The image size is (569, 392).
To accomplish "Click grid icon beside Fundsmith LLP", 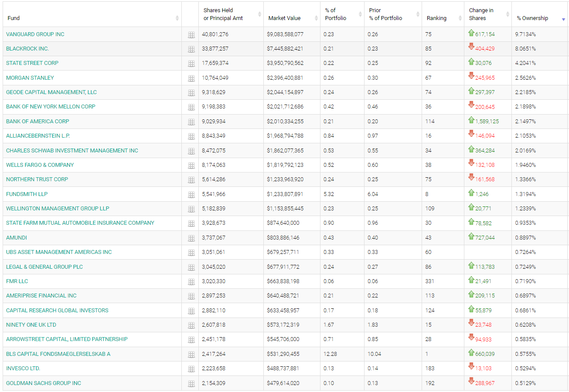I will coord(191,195).
